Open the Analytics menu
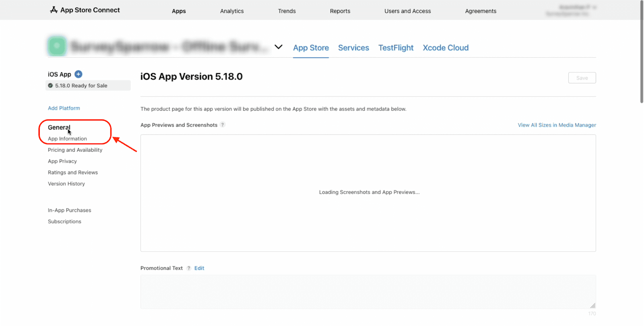The height and width of the screenshot is (326, 644). 232,11
